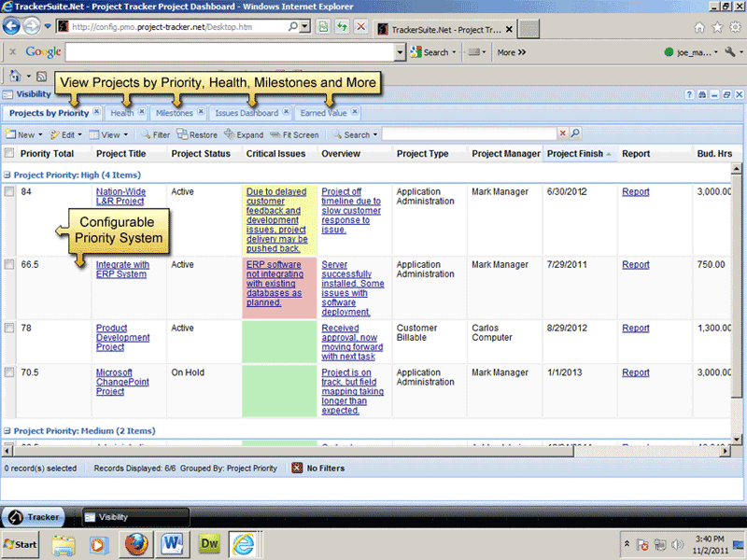Switch to the Milestones tab

175,113
